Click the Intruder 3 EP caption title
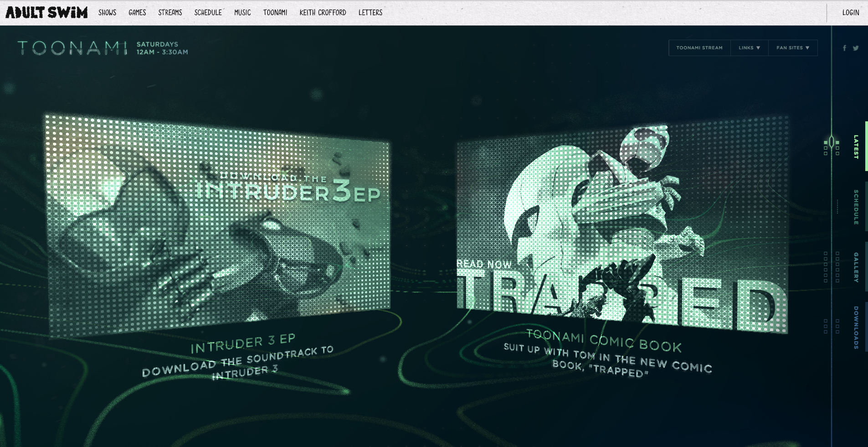Viewport: 868px width, 447px height. (x=243, y=344)
